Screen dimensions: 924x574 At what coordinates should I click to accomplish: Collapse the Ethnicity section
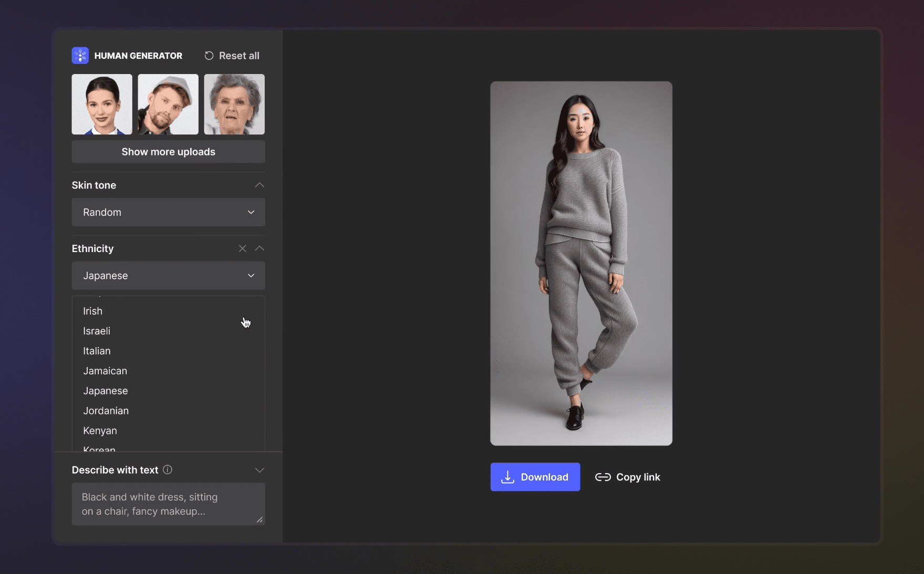point(259,248)
